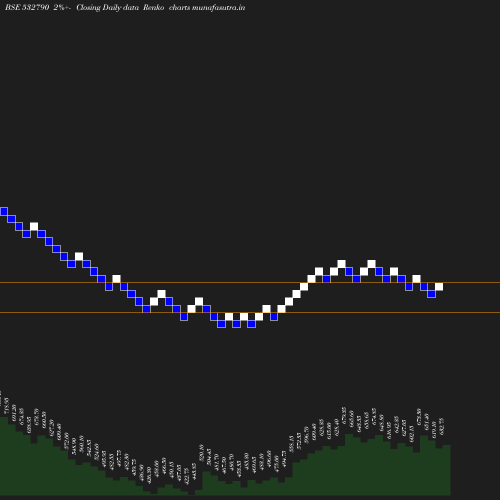
Task: Click the "munafasutra.in" text in the title
Action: pos(219,7)
